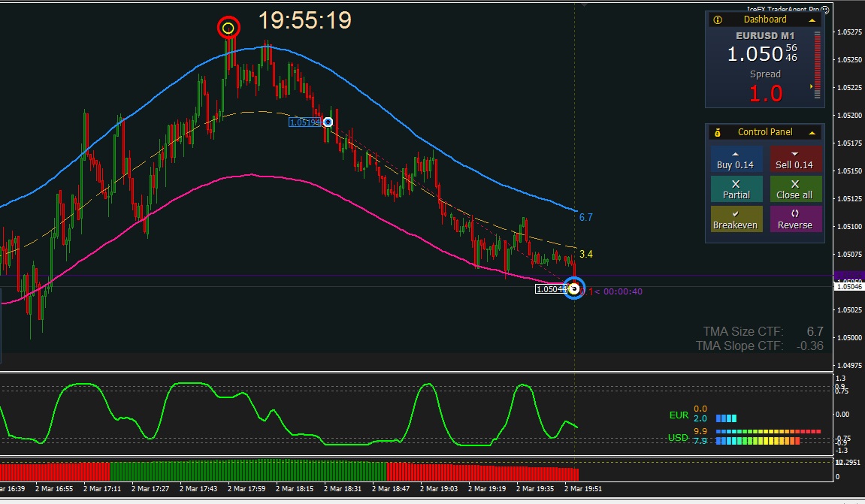Click the EUR currency strength label
Viewport: 865px width, 504px height.
679,415
